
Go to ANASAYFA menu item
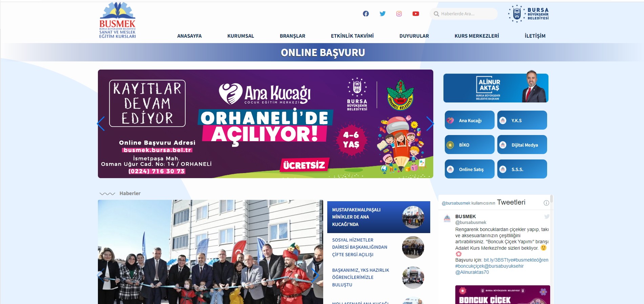click(x=189, y=36)
